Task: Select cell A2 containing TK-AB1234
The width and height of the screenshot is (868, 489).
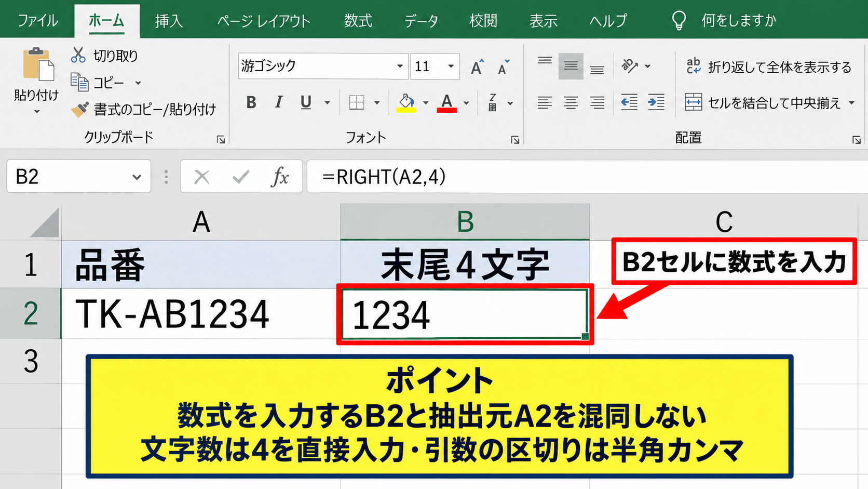Action: tap(201, 313)
